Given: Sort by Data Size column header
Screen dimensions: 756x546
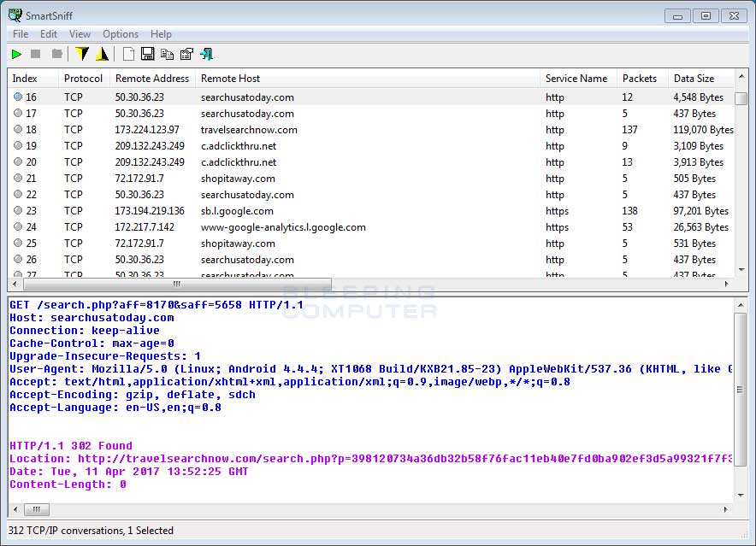Looking at the screenshot, I should pos(701,79).
